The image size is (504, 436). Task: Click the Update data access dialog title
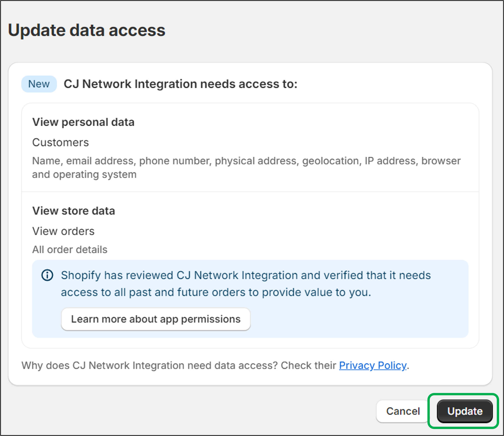coord(87,30)
